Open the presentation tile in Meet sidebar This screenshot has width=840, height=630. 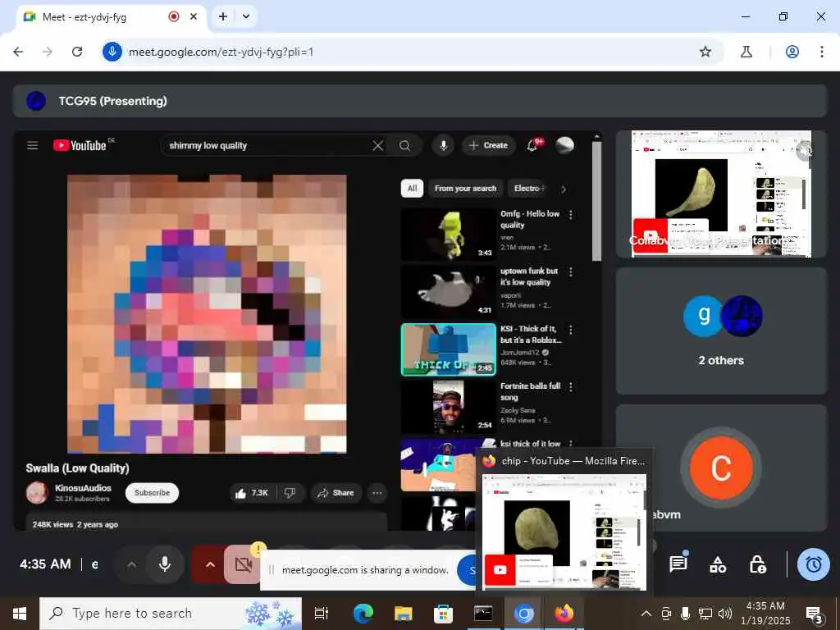coord(721,194)
